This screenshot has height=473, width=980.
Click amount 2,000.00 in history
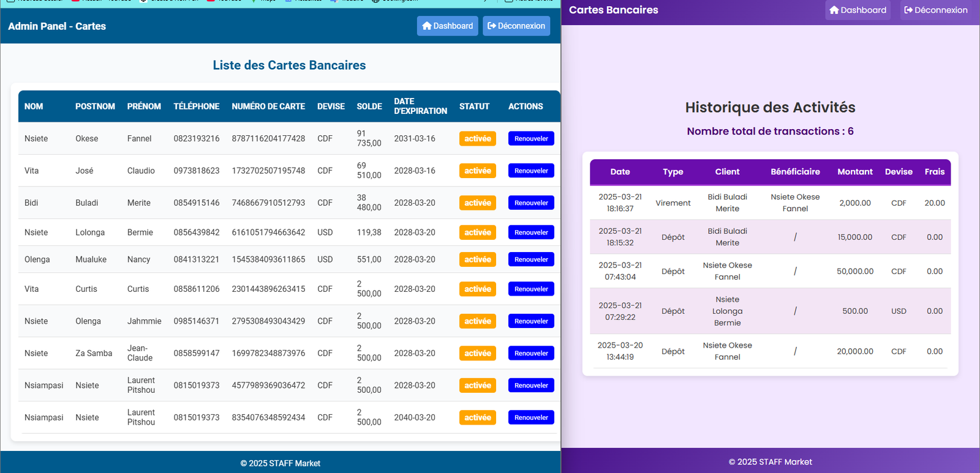[x=855, y=203]
